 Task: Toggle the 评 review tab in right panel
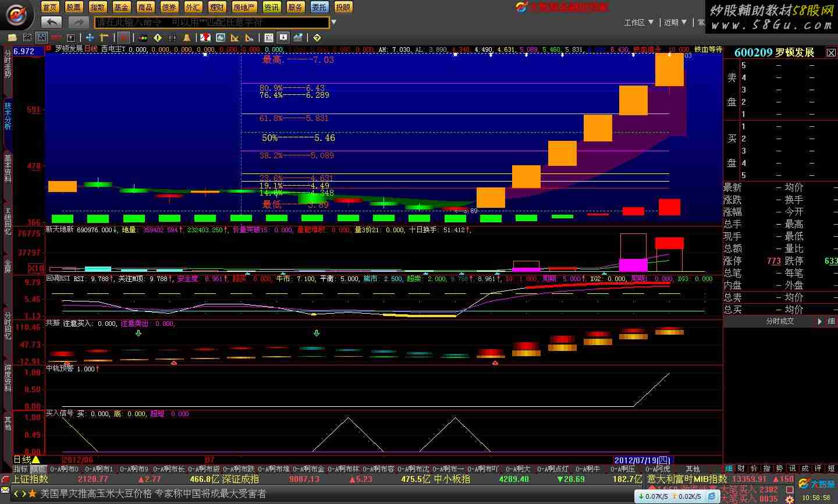pos(818,468)
